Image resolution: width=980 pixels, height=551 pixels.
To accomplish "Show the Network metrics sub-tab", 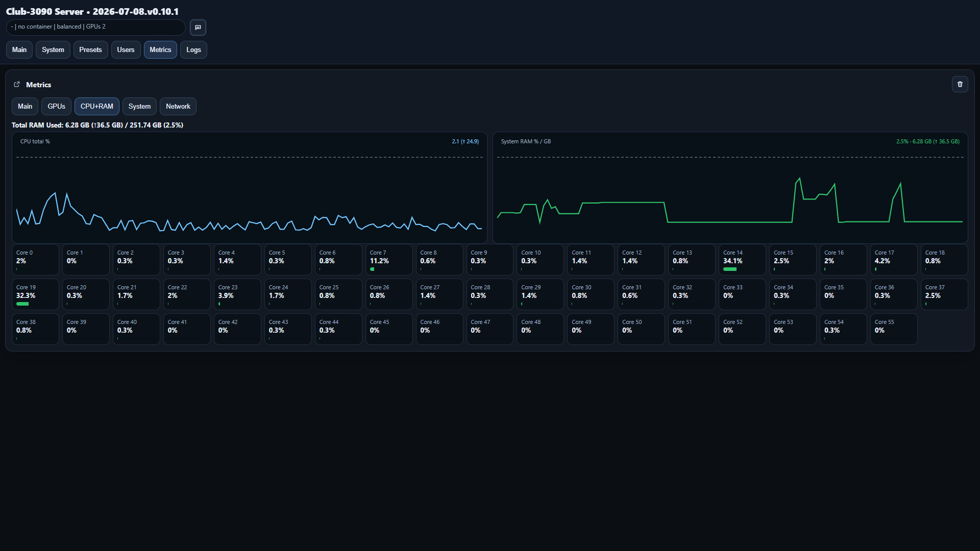I will [178, 107].
